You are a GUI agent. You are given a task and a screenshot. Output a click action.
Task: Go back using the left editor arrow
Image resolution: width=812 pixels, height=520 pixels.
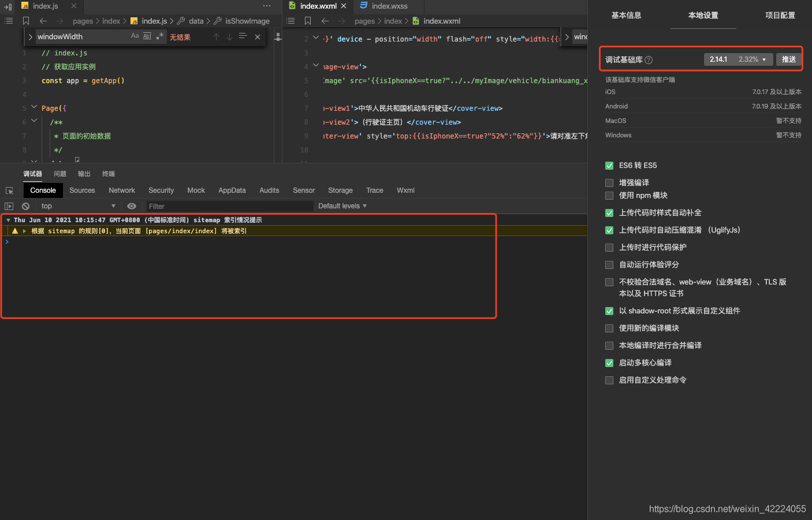pyautogui.click(x=43, y=21)
